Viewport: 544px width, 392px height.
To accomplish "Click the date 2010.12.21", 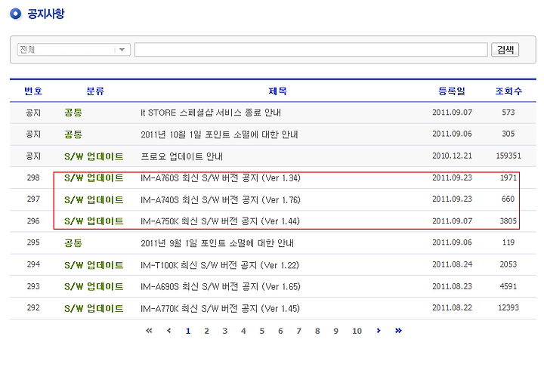I will click(452, 156).
